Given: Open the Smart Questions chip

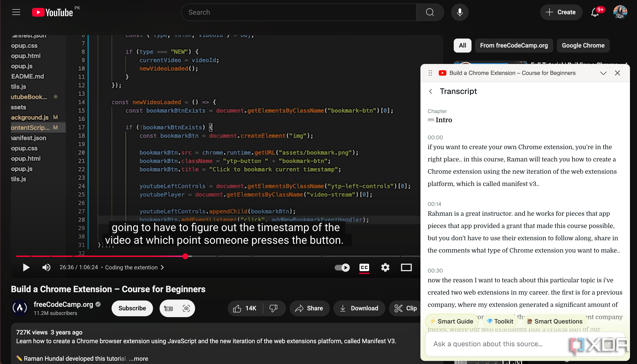Looking at the screenshot, I should (555, 321).
